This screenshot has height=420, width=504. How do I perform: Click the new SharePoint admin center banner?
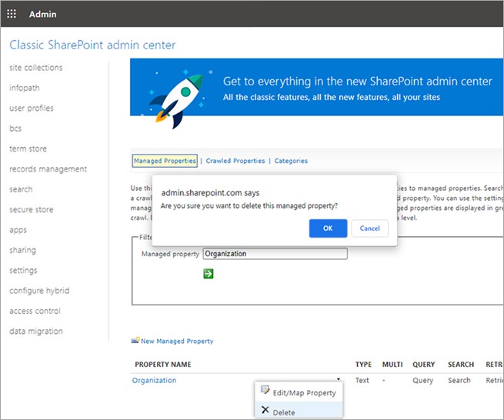click(x=316, y=87)
